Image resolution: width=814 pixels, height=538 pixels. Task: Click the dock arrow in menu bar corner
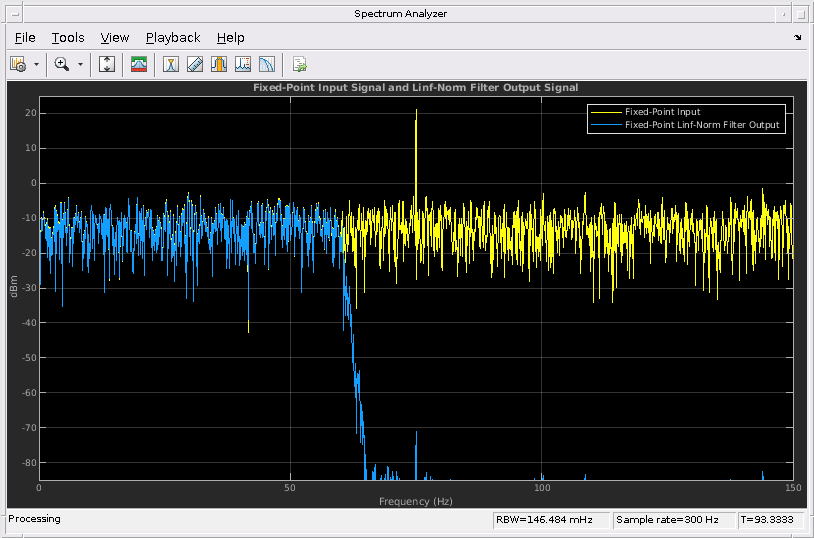[798, 37]
